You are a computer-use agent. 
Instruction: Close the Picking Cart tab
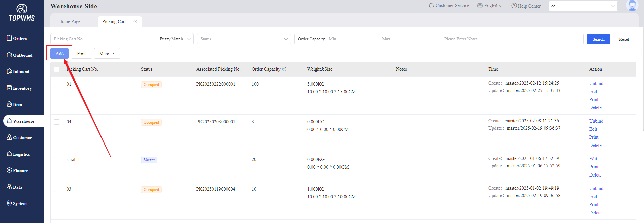(135, 22)
